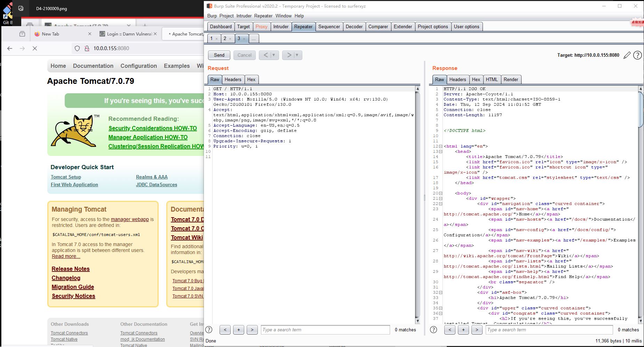Viewport: 644px width, 347px height.
Task: Click the help icon beside the request search bar
Action: pos(209,330)
